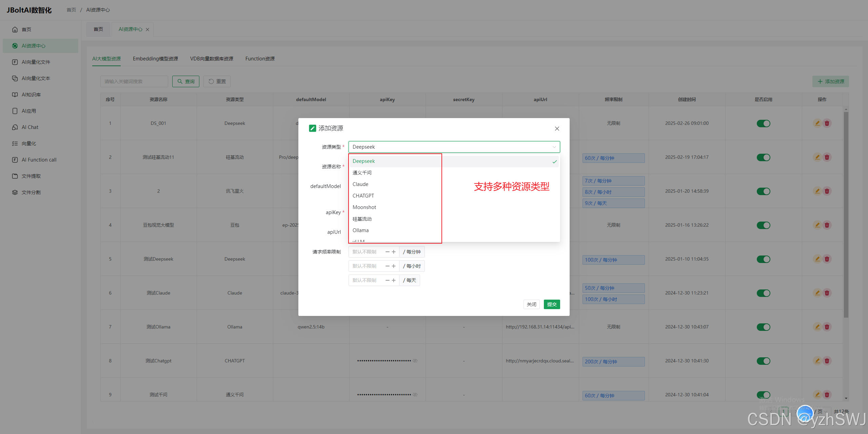
Task: Click the keyword search input field
Action: coord(134,81)
